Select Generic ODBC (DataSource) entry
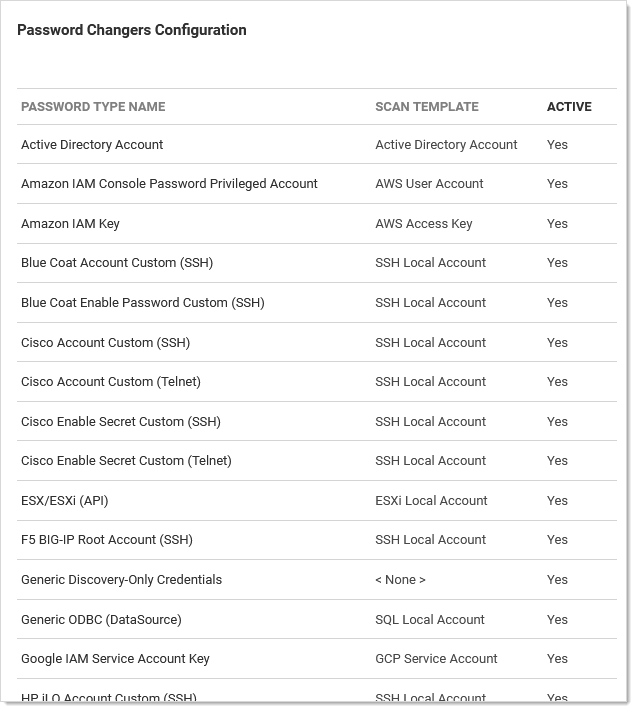Image resolution: width=635 pixels, height=710 pixels. 101,620
